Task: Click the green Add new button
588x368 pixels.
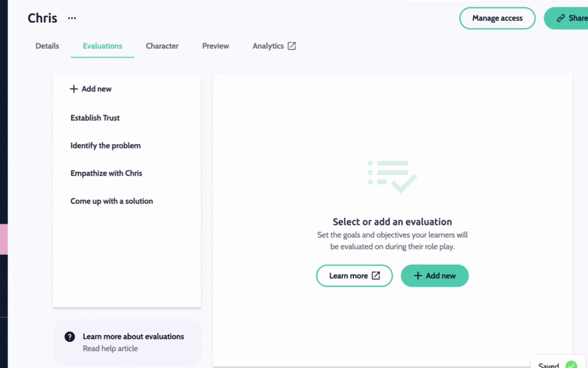Action: pos(435,276)
